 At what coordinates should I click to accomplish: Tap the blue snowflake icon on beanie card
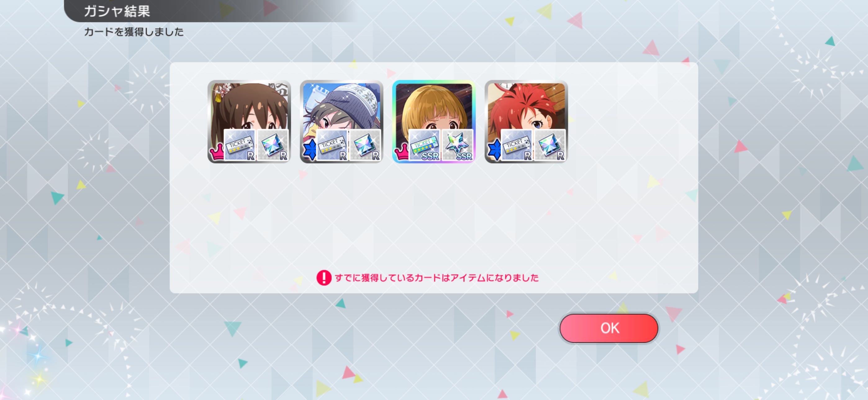click(x=309, y=150)
